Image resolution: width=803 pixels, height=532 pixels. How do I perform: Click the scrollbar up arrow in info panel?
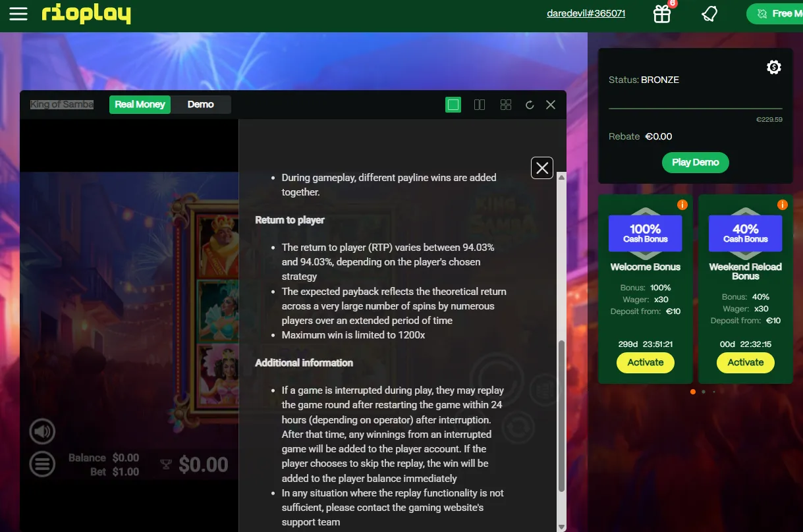pyautogui.click(x=561, y=177)
